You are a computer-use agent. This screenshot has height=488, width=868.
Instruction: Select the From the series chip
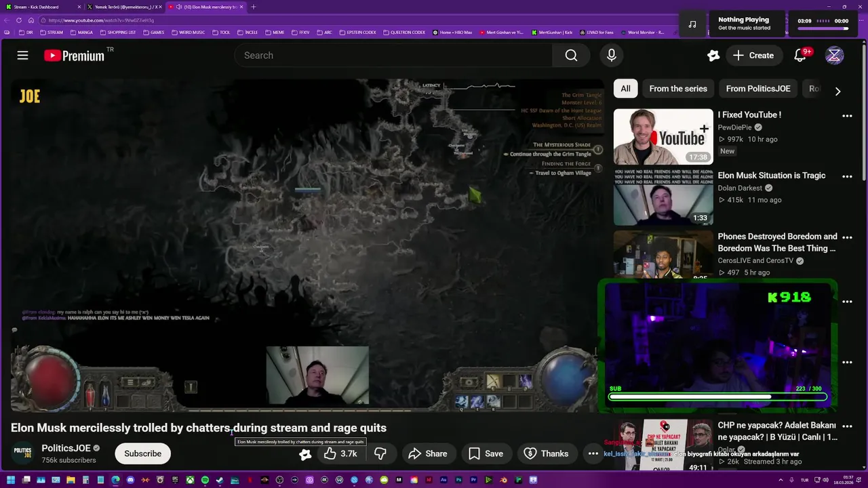[x=678, y=89]
